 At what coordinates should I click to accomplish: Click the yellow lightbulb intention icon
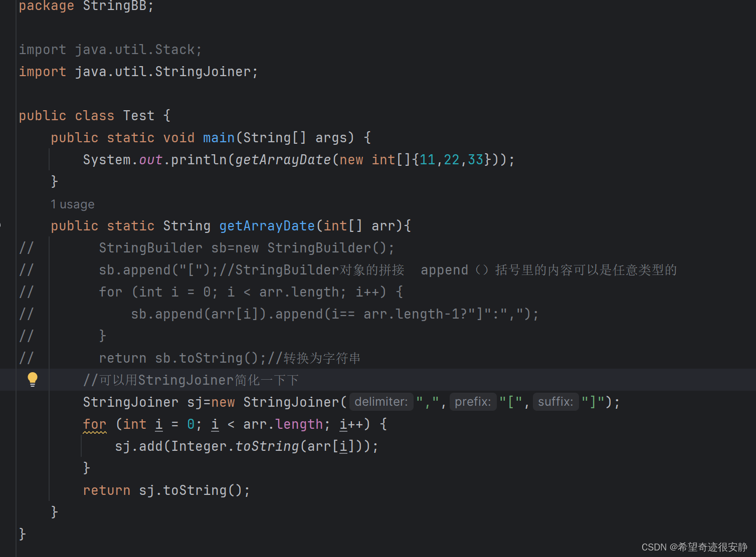33,379
